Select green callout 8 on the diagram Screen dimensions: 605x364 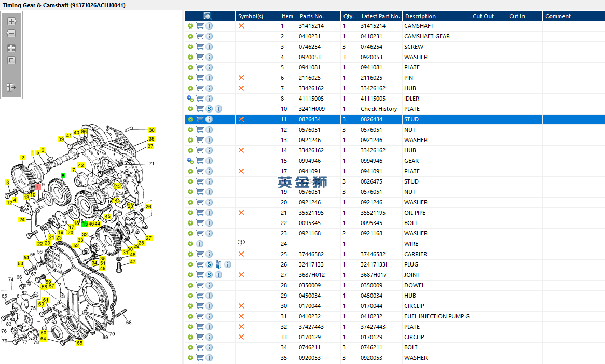click(x=63, y=176)
